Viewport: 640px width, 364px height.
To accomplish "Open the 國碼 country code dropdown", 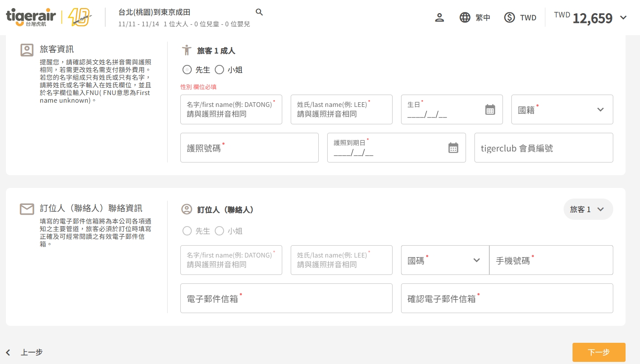I will point(445,260).
